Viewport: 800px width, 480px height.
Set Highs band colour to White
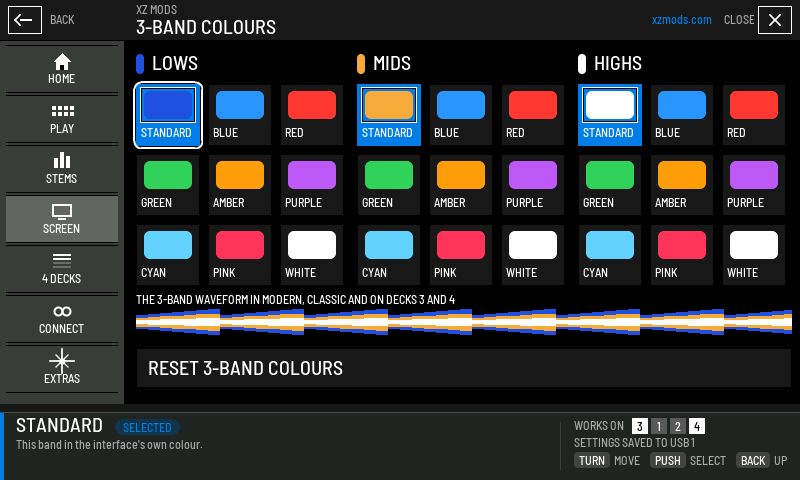[754, 255]
